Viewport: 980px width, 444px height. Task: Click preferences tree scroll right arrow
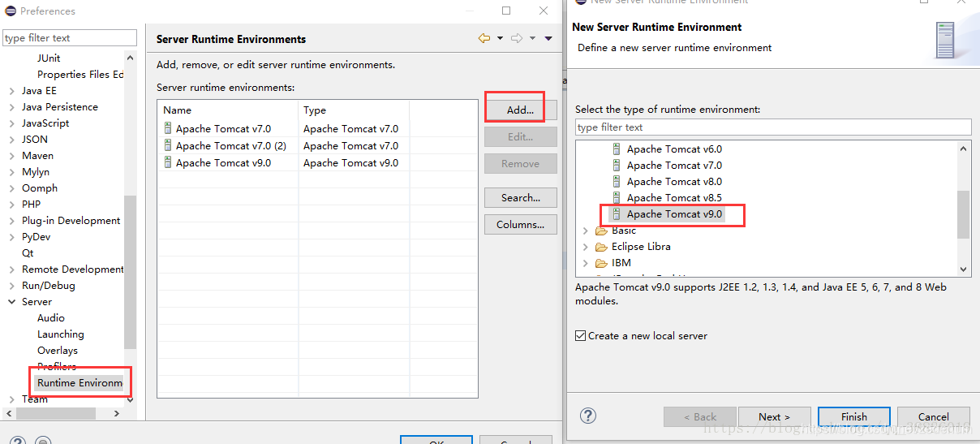click(117, 413)
